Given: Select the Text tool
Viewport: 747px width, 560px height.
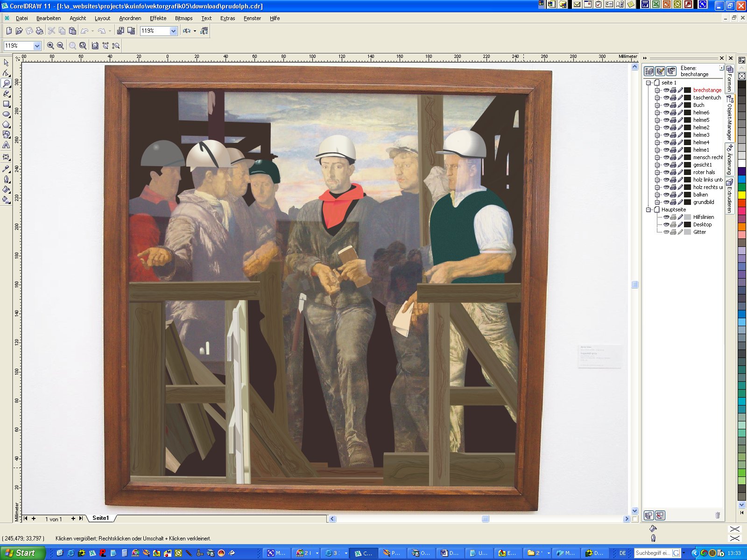Looking at the screenshot, I should pos(6,146).
